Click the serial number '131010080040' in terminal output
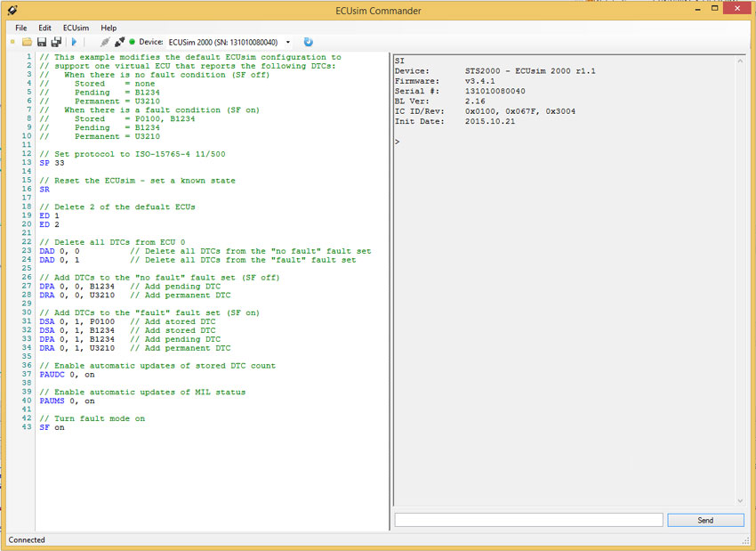The width and height of the screenshot is (756, 551). (x=495, y=91)
